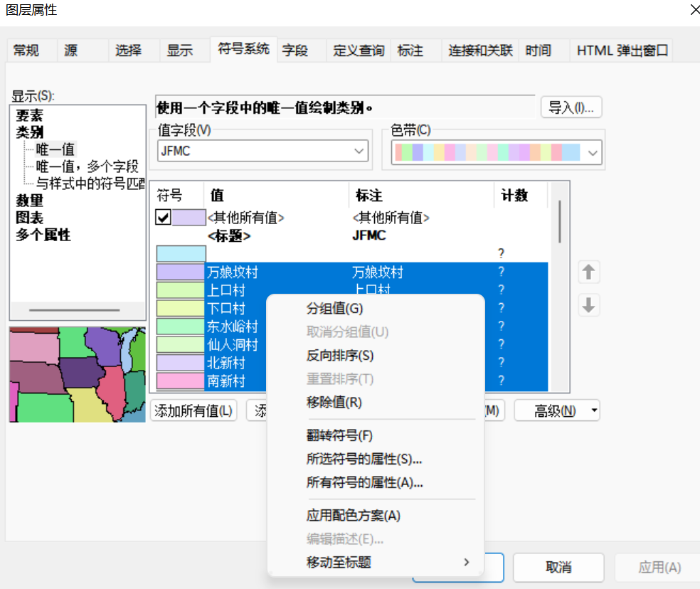
Task: Choose 移除值(R) from context menu
Action: click(x=376, y=403)
